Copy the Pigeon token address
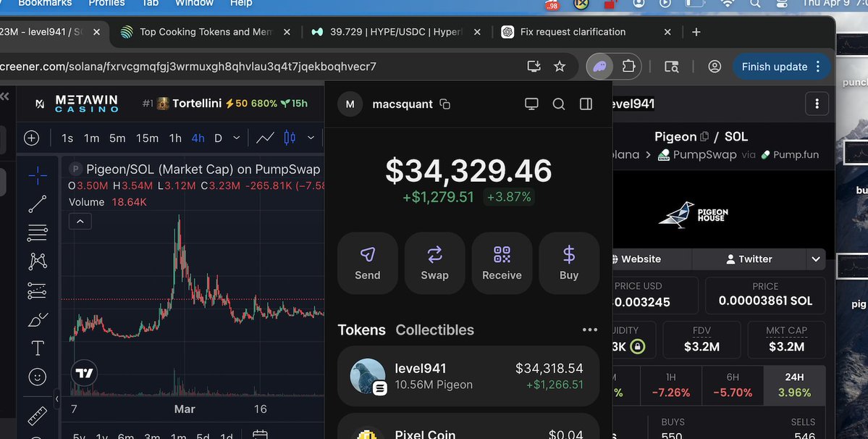The height and width of the screenshot is (439, 868). (704, 137)
